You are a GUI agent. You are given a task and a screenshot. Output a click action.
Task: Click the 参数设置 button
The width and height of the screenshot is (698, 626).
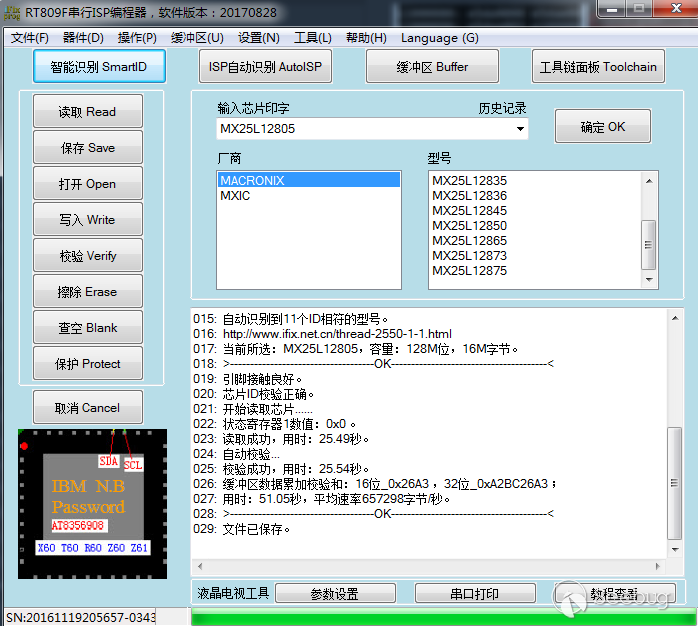point(334,594)
